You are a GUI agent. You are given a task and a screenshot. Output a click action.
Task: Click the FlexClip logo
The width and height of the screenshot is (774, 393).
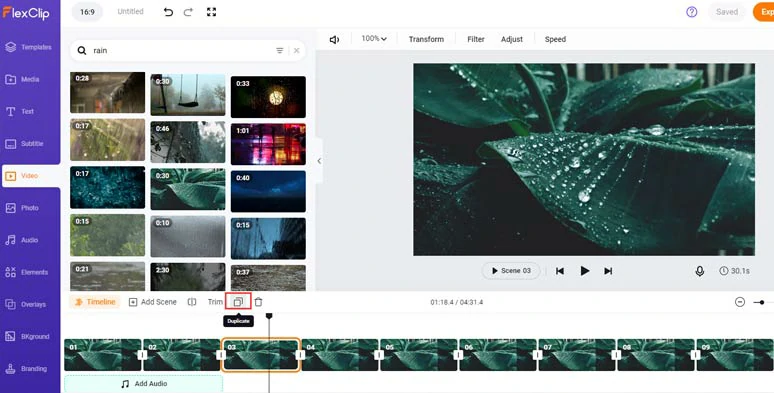(x=26, y=13)
